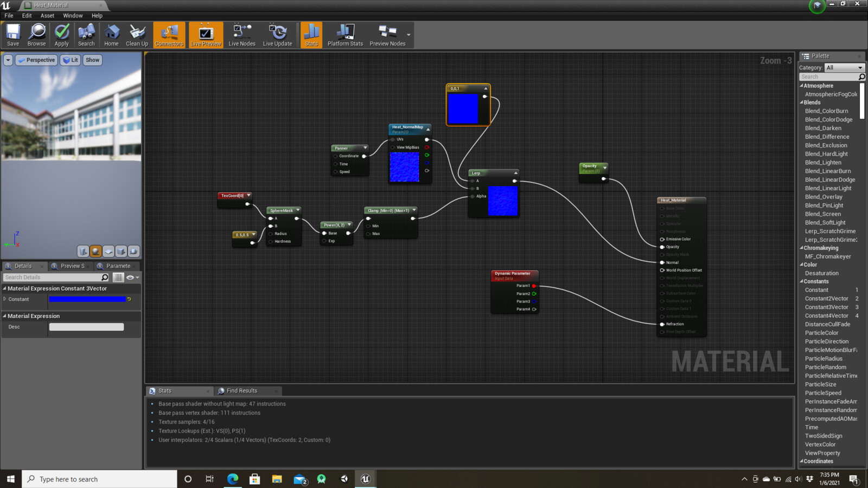Select plane preview mesh
The width and height of the screenshot is (868, 488).
pyautogui.click(x=108, y=251)
